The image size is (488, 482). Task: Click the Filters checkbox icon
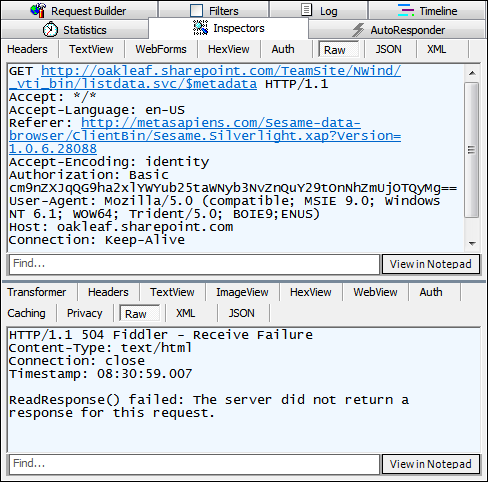coord(196,10)
